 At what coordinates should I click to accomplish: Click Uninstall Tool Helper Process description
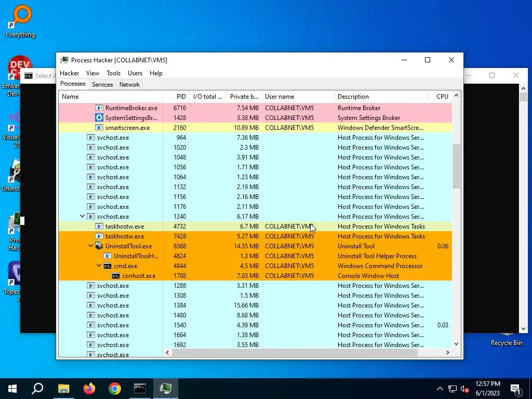click(377, 256)
